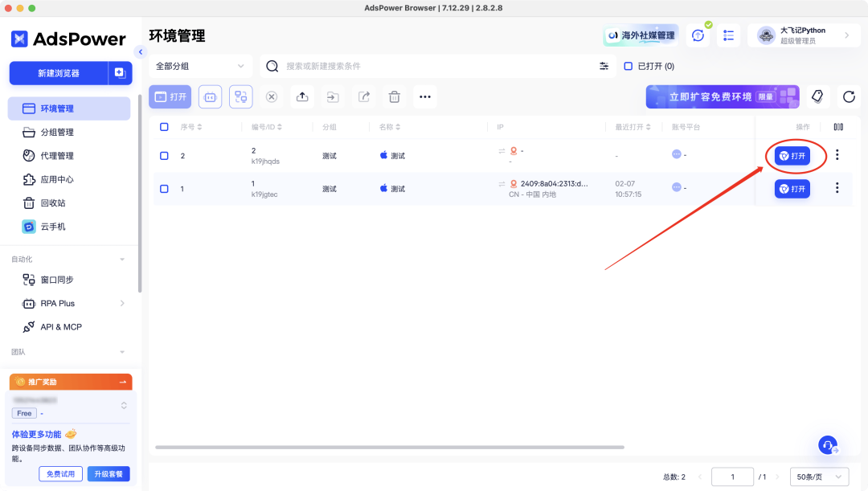The height and width of the screenshot is (491, 868).
Task: Click the trash delete toolbar icon
Action: [x=394, y=97]
